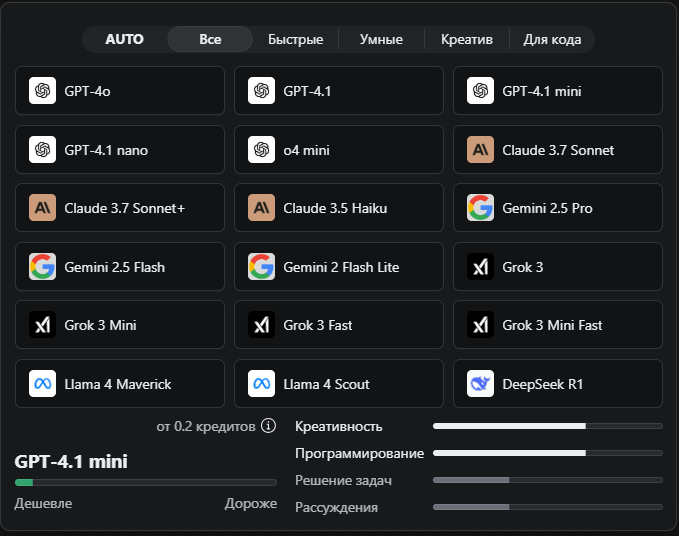Pick the Gemini 2 Flash Lite model
This screenshot has width=679, height=536.
(339, 267)
